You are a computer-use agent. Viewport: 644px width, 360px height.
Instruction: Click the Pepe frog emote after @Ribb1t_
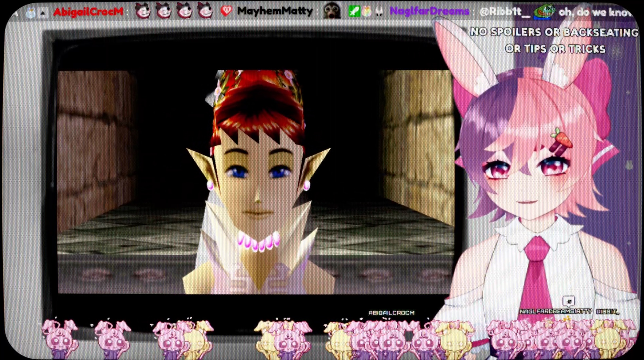(544, 11)
